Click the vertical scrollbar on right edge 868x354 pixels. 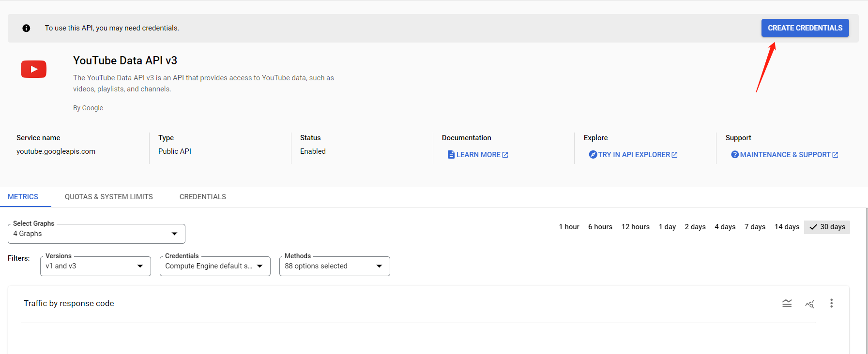pos(866,280)
